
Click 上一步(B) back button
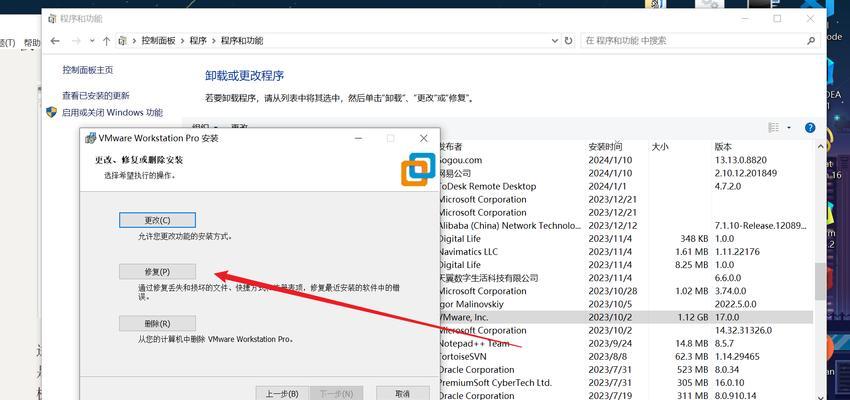(282, 393)
